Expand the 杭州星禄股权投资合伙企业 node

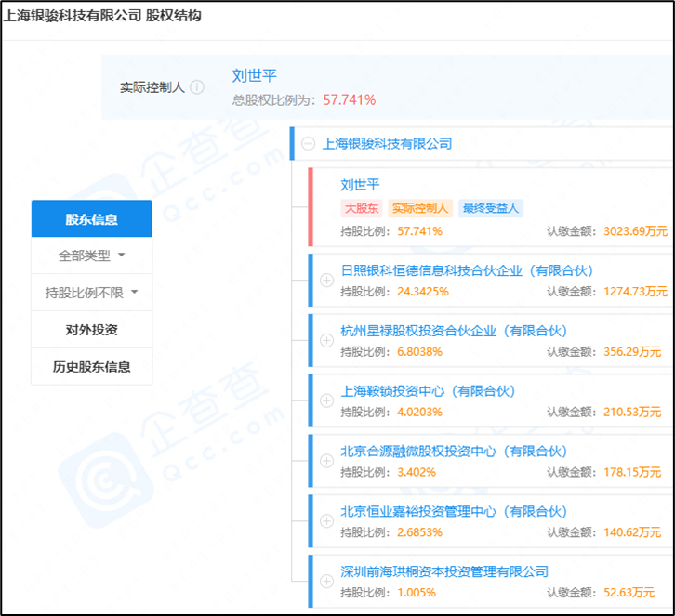[x=325, y=340]
